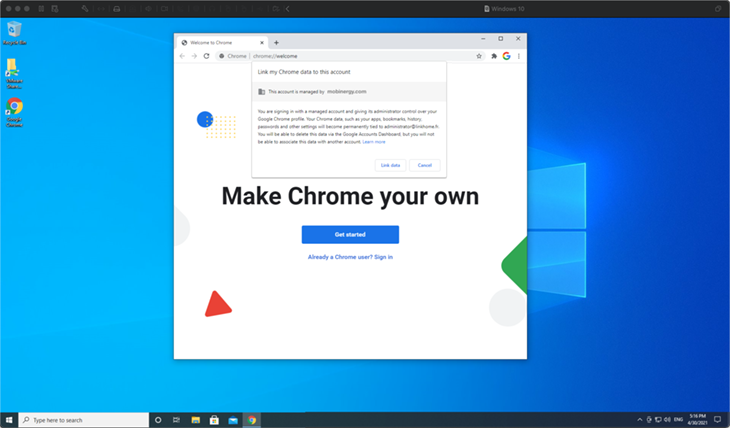Viewport: 730px width, 428px height.
Task: Open Google Chrome desktop shortcut
Action: pyautogui.click(x=15, y=110)
